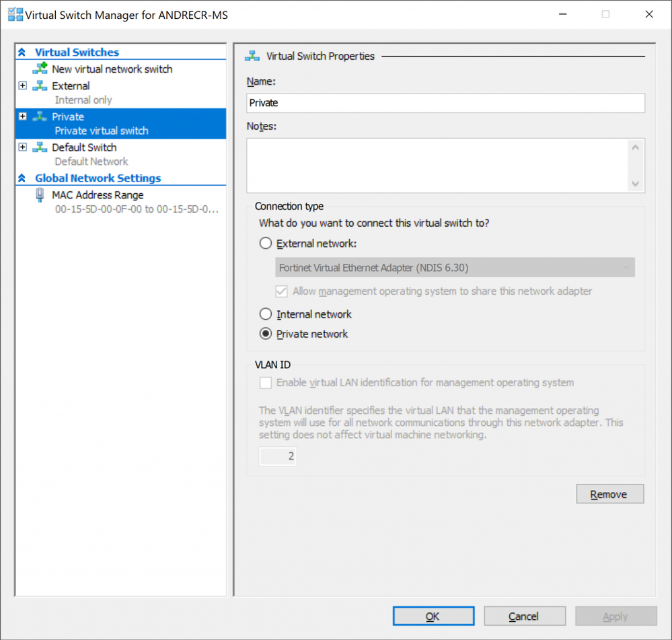Click the VLAN ID value field
The height and width of the screenshot is (640, 672).
278,456
